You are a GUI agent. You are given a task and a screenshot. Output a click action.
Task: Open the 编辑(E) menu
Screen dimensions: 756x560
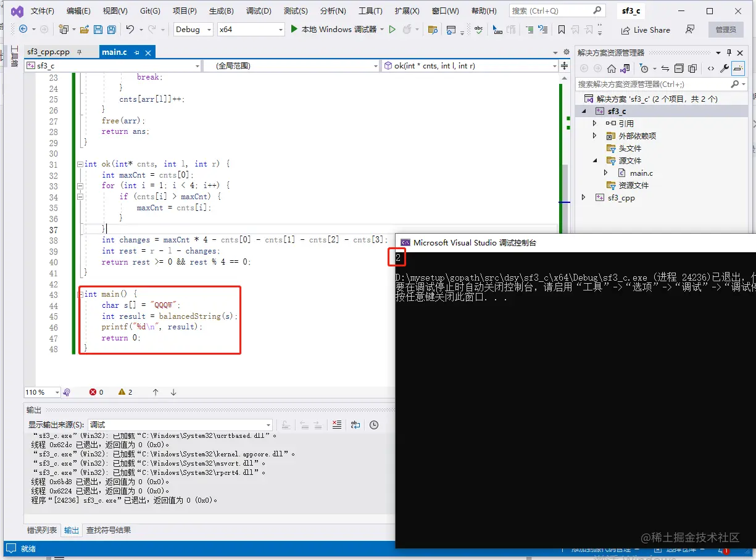click(78, 11)
